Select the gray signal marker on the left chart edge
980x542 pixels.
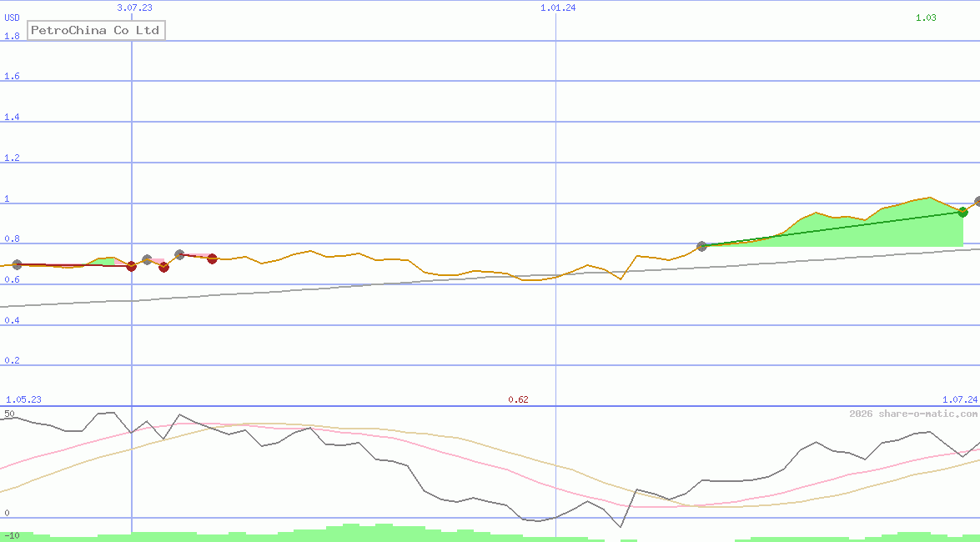(x=17, y=265)
